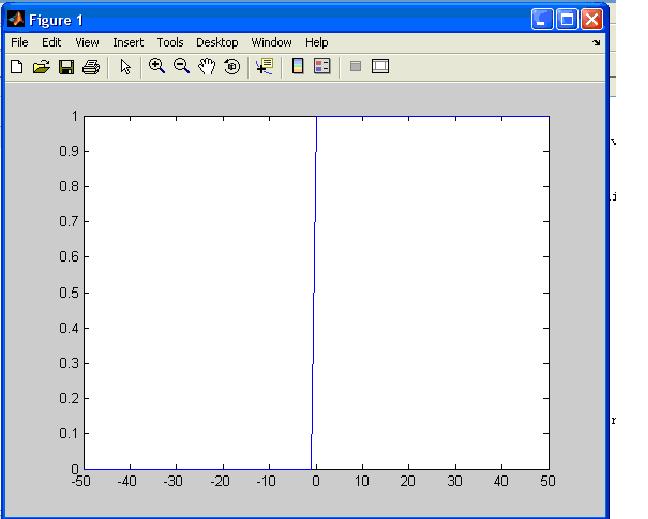Activate the Zoom Out magnifier tool
The height and width of the screenshot is (519, 648).
[182, 66]
